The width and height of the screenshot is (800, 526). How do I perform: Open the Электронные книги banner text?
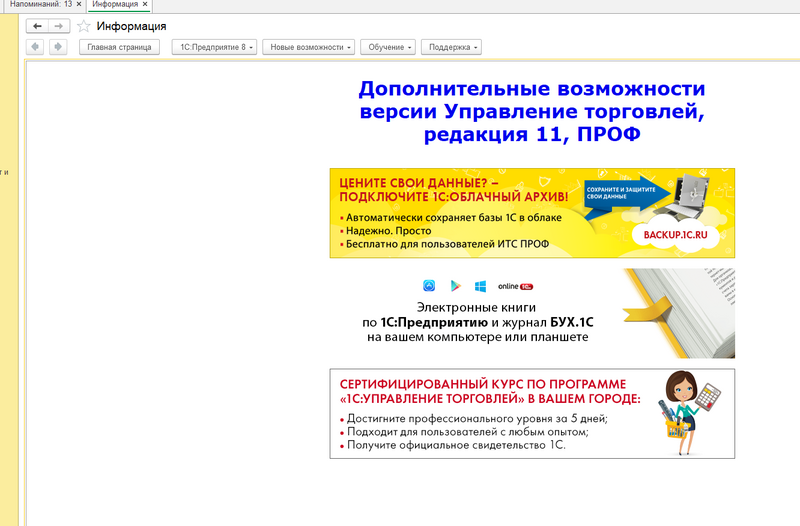coord(478,322)
